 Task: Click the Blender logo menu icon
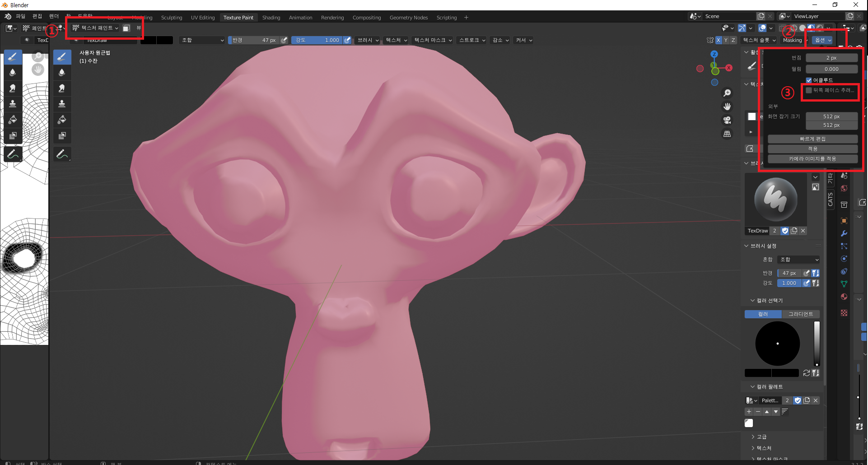pyautogui.click(x=8, y=16)
